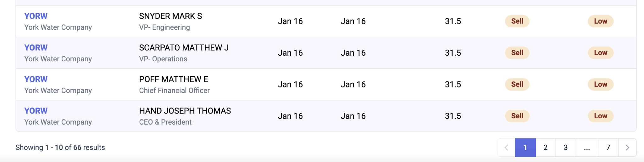Click Sell badge for HAND JOSEPH THOMAS
644x162 pixels.
point(517,116)
